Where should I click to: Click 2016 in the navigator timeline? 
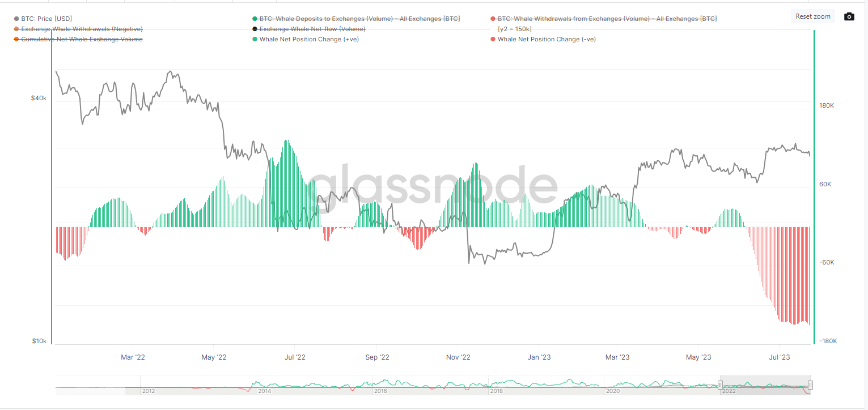[380, 391]
